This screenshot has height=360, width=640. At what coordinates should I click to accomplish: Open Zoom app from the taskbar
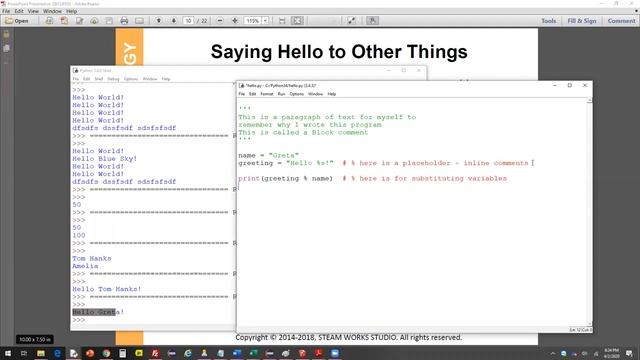tap(335, 353)
